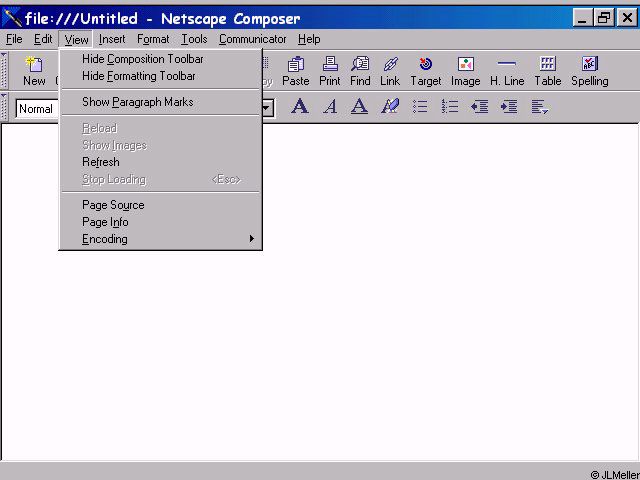
Task: Open the dropdown arrow beside the bold A
Action: coord(267,108)
